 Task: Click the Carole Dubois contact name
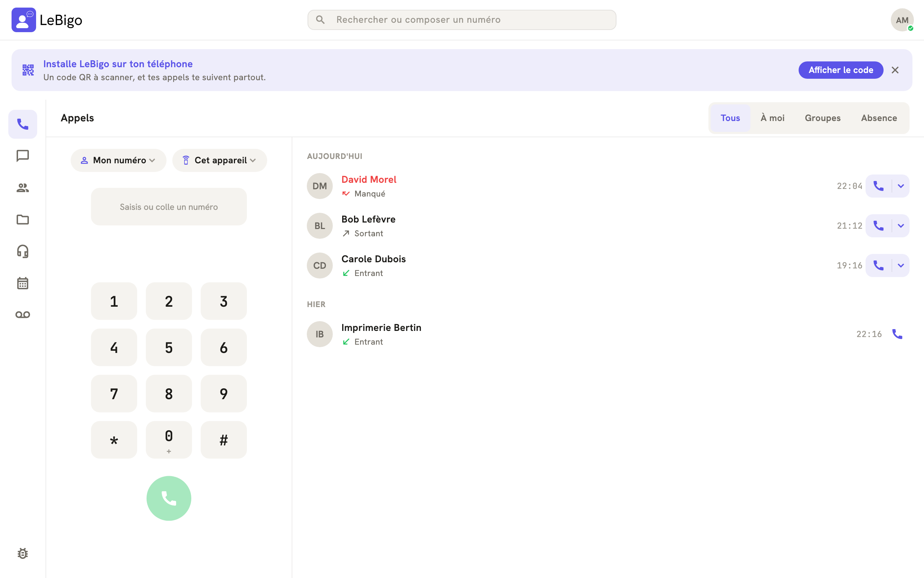(x=374, y=259)
